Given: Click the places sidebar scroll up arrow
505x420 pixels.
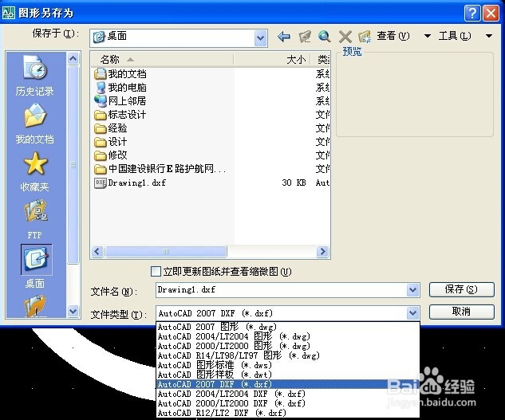Looking at the screenshot, I should click(73, 58).
